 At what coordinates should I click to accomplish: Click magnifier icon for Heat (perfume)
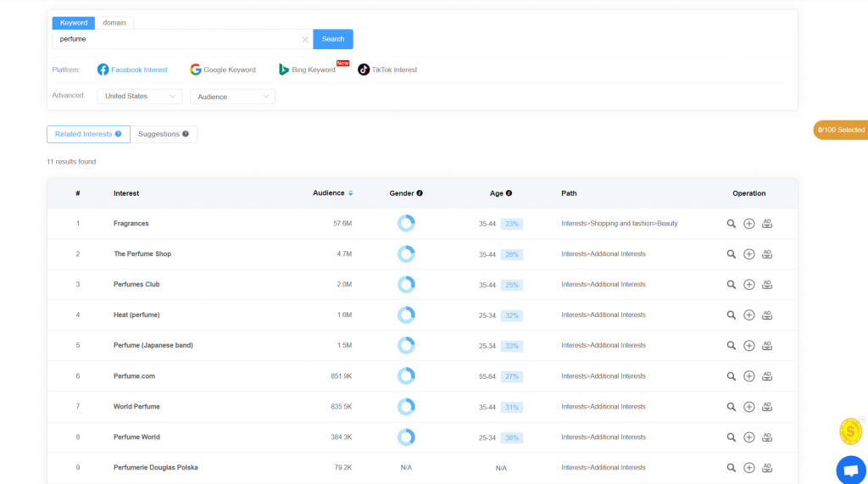pyautogui.click(x=732, y=315)
